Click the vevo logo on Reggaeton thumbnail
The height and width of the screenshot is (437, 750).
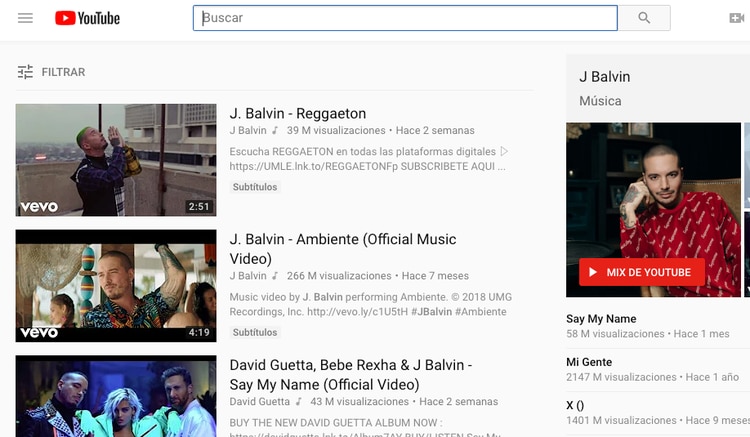tap(39, 207)
